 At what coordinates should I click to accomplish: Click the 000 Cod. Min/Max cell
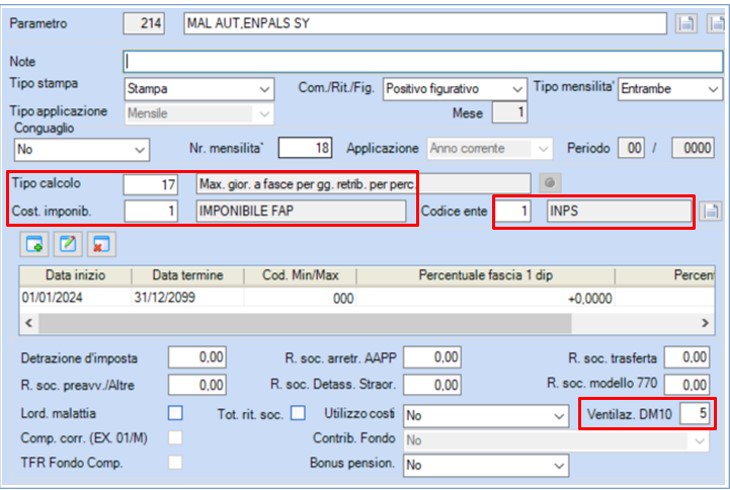[300, 298]
